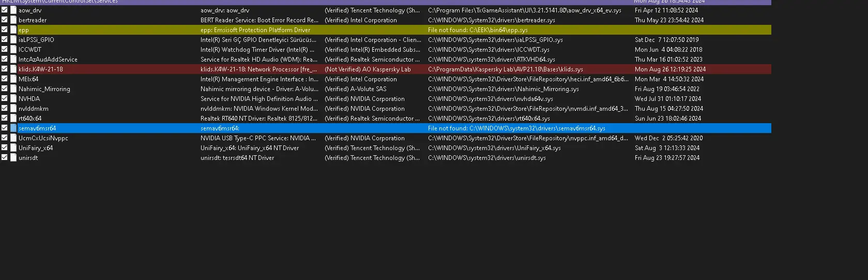Uncheck the aow_drv entry checkbox
Viewport: 868px width, 280px height.
5,10
